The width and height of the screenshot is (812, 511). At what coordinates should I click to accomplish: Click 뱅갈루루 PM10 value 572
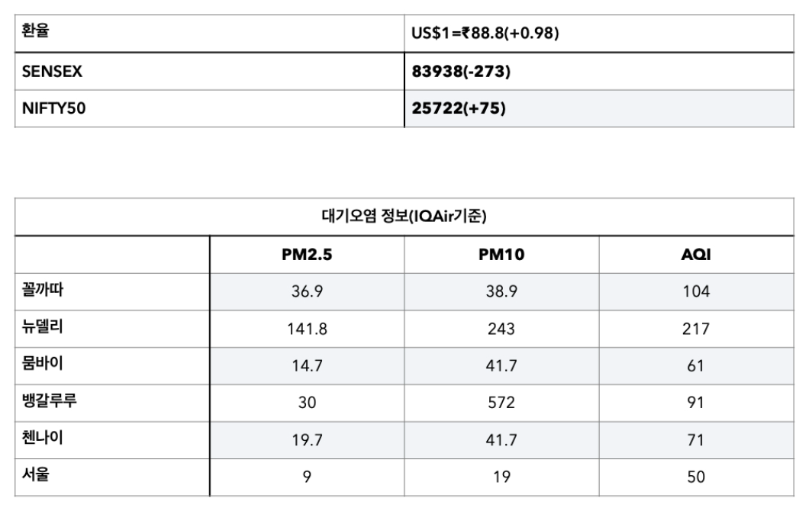[x=501, y=403]
